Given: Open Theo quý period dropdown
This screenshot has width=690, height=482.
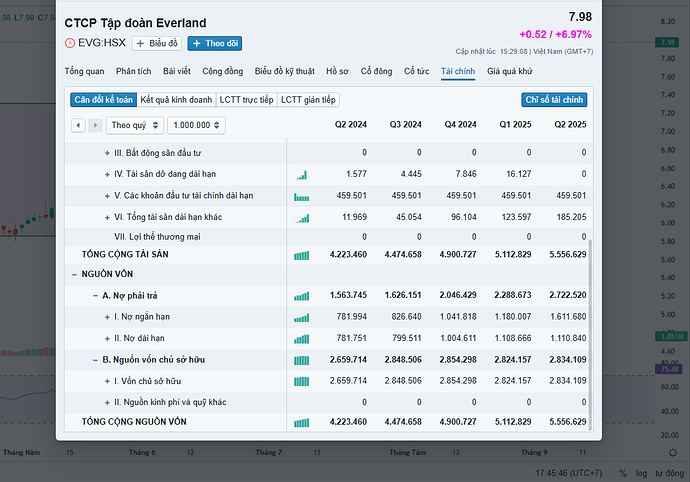Looking at the screenshot, I should pyautogui.click(x=135, y=125).
